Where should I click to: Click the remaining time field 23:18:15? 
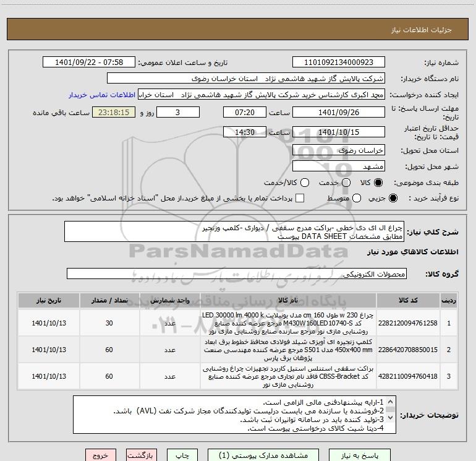[x=113, y=113]
